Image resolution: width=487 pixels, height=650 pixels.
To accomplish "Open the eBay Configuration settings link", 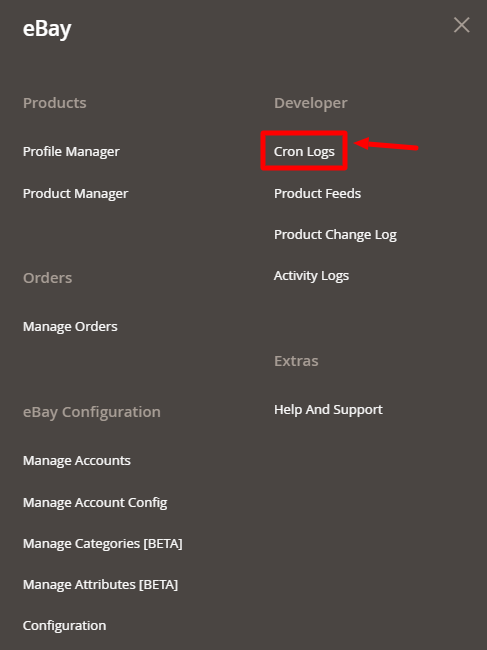I will [x=64, y=626].
